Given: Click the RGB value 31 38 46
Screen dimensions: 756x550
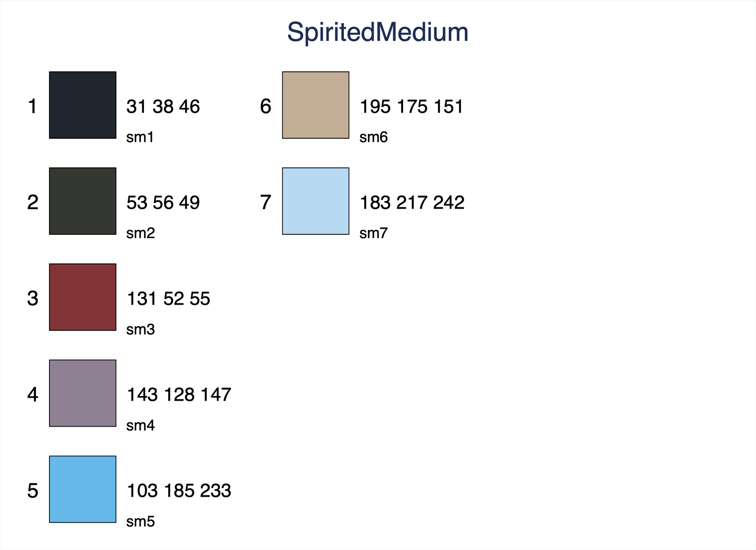Looking at the screenshot, I should tap(163, 107).
